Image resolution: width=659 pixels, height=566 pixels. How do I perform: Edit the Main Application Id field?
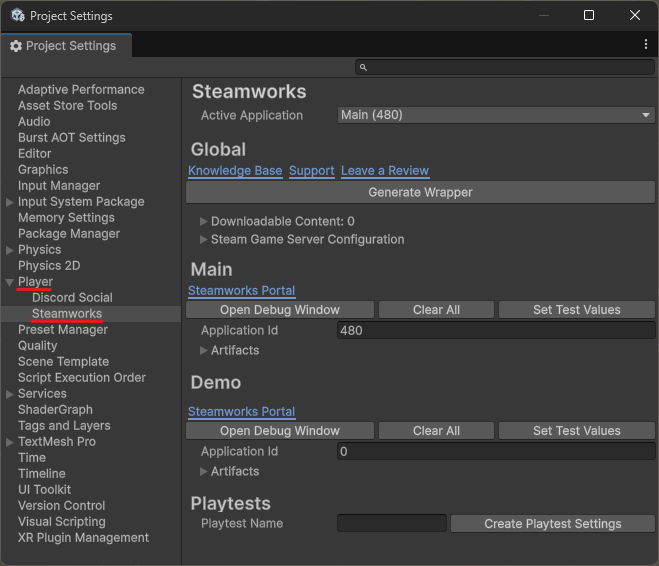point(496,330)
